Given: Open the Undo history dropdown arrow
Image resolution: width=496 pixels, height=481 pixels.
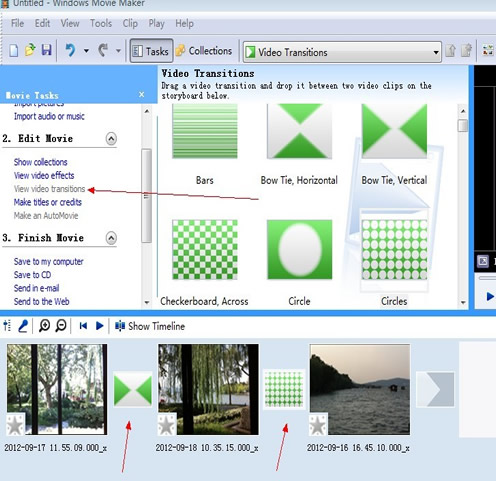Looking at the screenshot, I should click(86, 51).
